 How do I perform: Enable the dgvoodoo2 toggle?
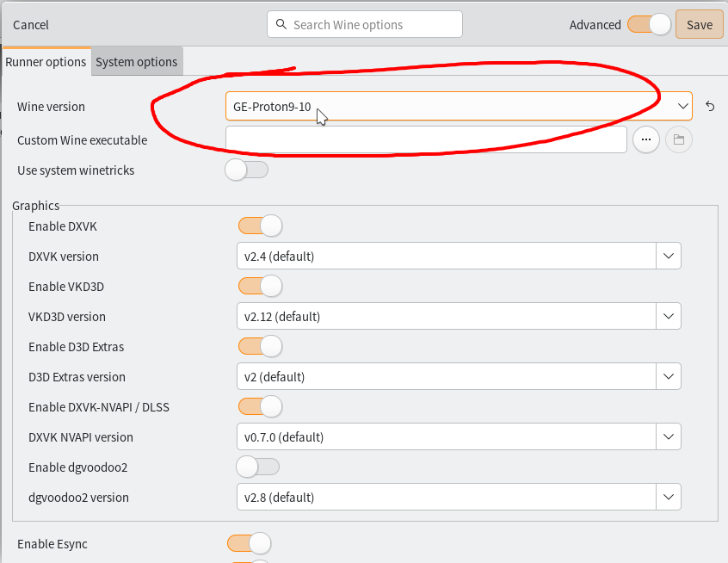(x=258, y=467)
